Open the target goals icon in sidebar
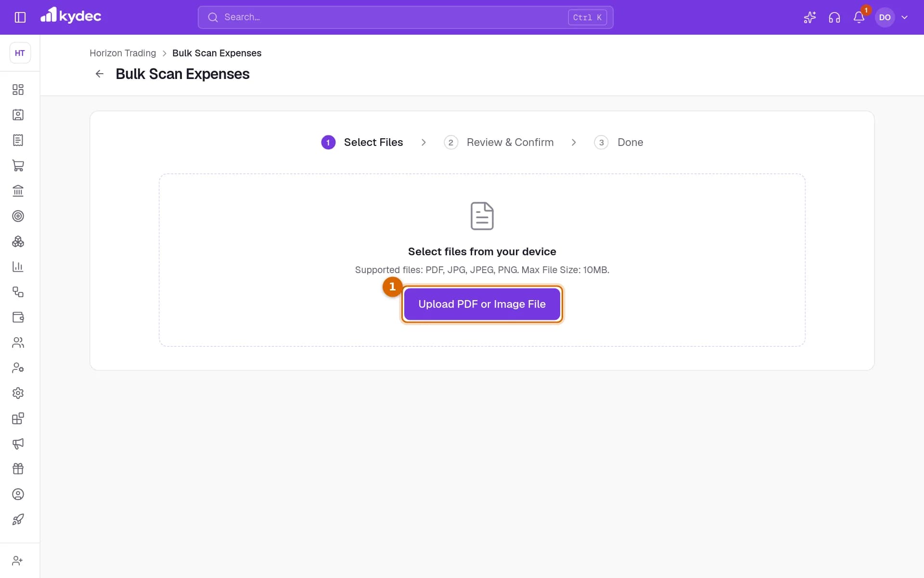Screen dimensions: 924x578 [18, 216]
